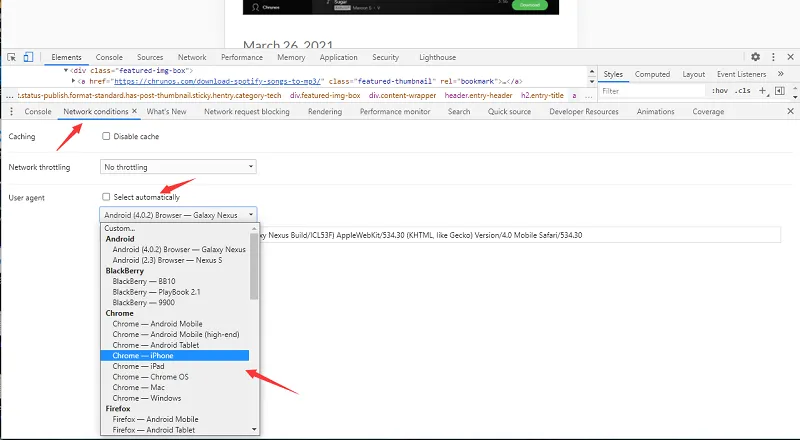
Task: Select Chrome — iPhone user agent
Action: coord(175,356)
